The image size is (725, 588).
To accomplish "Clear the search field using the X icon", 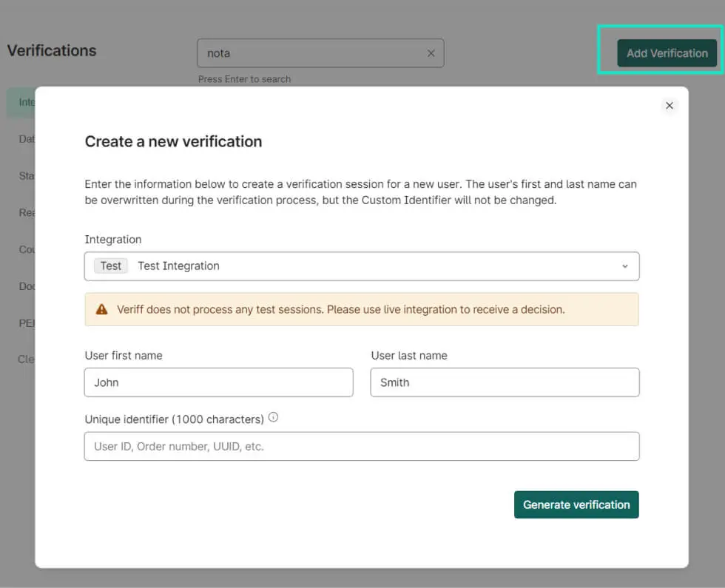I will pyautogui.click(x=431, y=53).
